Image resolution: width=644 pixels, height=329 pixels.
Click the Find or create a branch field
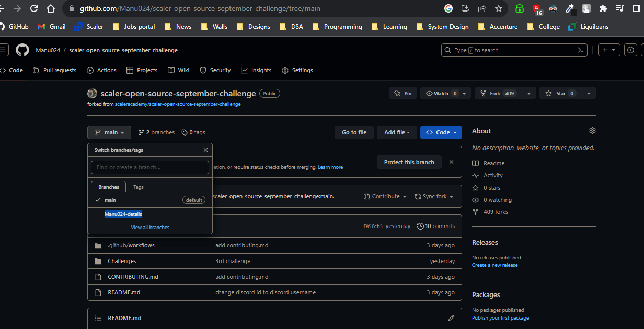150,167
